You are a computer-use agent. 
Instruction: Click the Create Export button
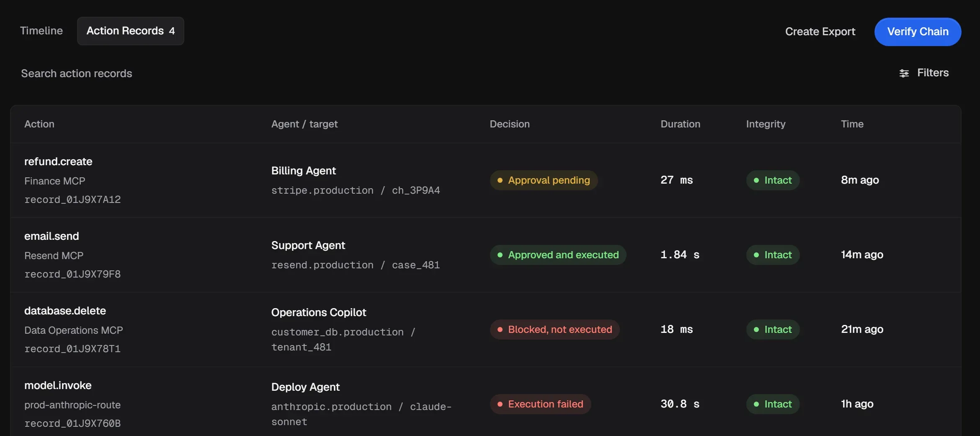pyautogui.click(x=820, y=32)
